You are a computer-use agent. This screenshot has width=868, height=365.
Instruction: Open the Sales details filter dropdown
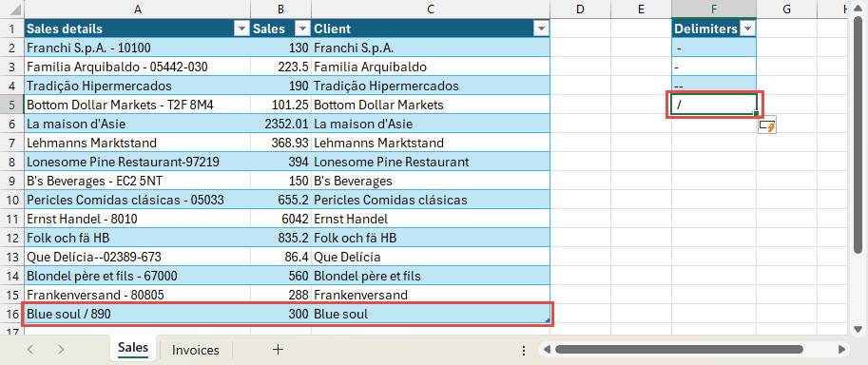pyautogui.click(x=241, y=29)
